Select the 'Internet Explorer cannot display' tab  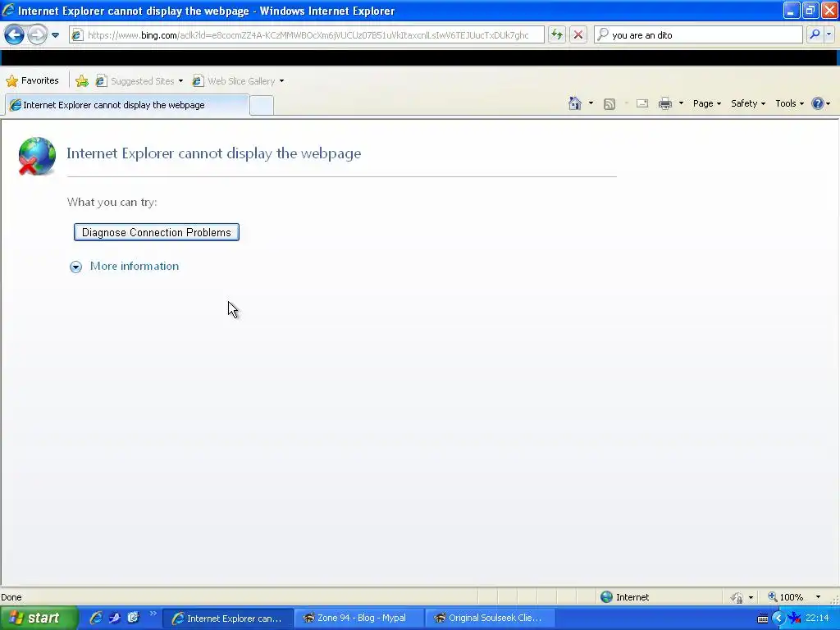click(x=127, y=105)
